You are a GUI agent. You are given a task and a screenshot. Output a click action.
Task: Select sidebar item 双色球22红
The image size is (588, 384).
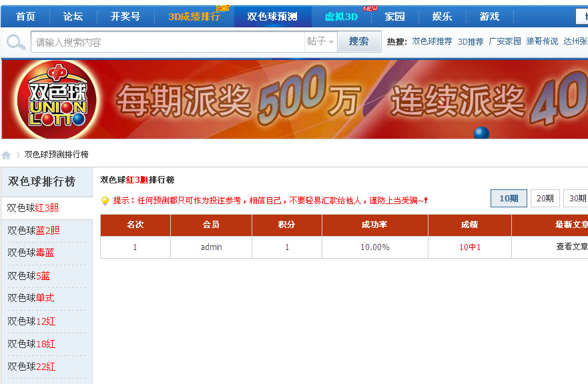(31, 367)
